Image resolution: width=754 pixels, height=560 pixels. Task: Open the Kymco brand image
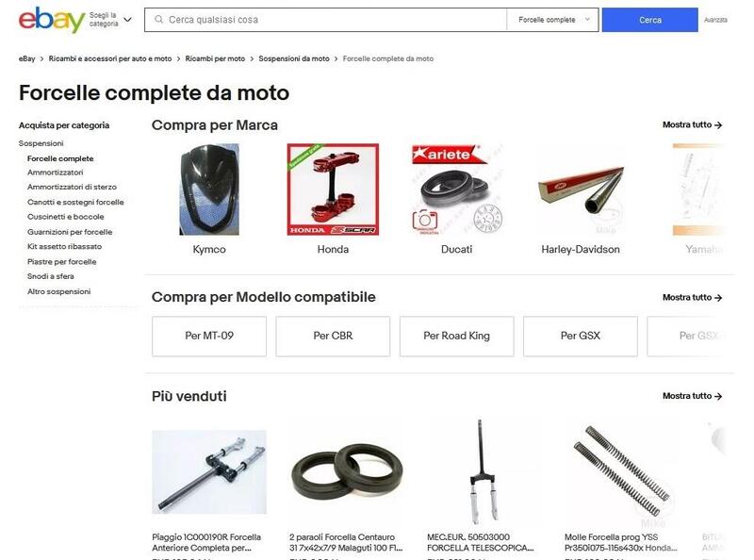pyautogui.click(x=209, y=189)
